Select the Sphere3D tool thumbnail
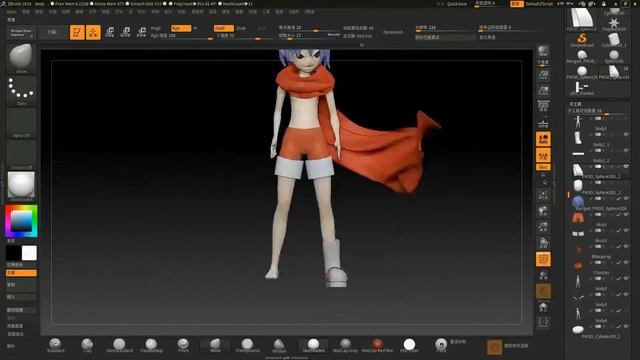 (x=614, y=56)
